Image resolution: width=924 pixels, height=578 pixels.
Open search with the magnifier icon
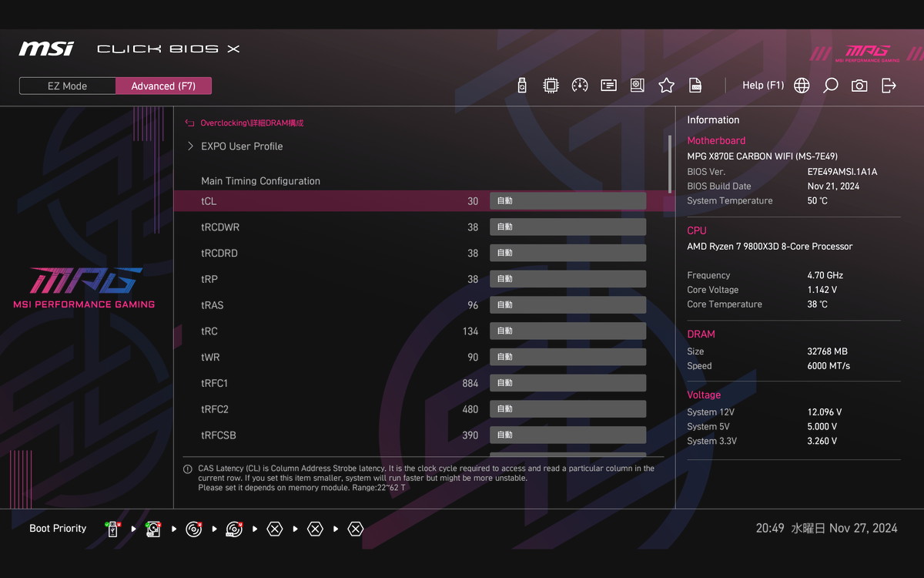coord(830,86)
